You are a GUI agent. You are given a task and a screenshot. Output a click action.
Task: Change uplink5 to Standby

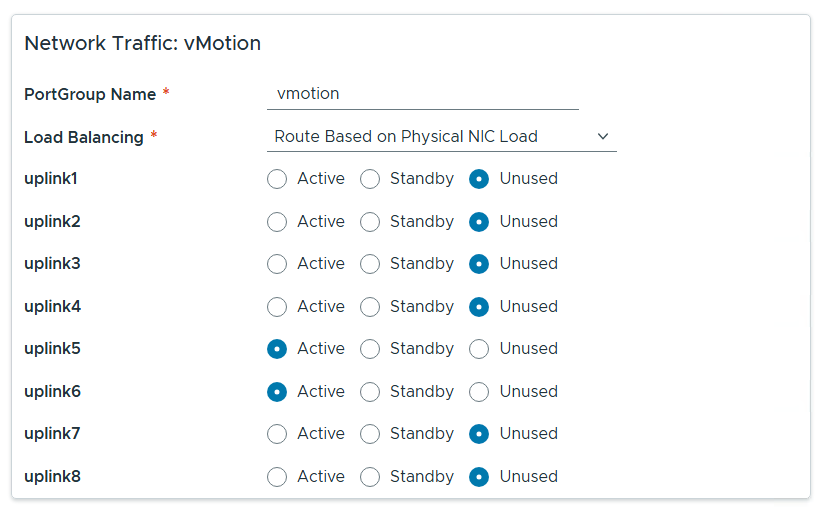(370, 349)
